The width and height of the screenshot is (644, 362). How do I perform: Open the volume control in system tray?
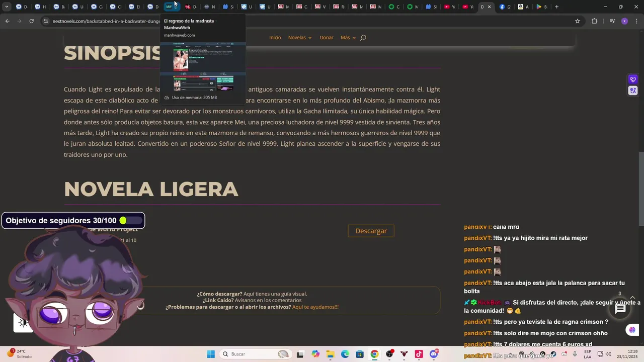click(x=608, y=354)
